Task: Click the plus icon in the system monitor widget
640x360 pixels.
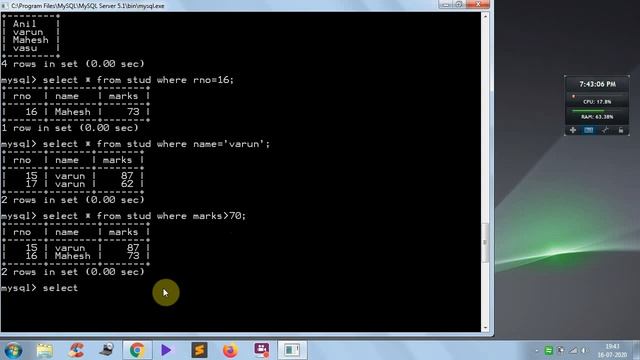Action: [573, 130]
